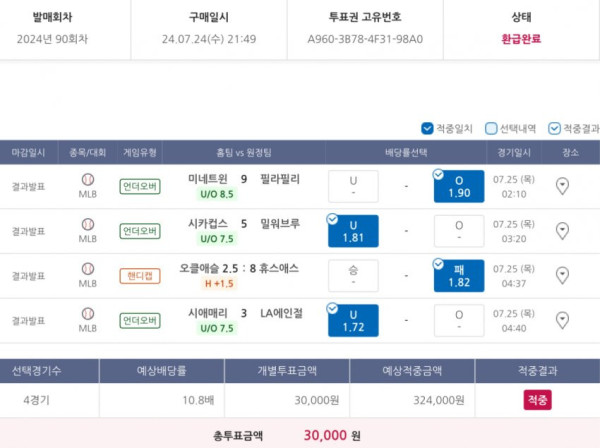Click the unselected 승 option for 오클애슬
The image size is (600, 448).
[x=353, y=275]
